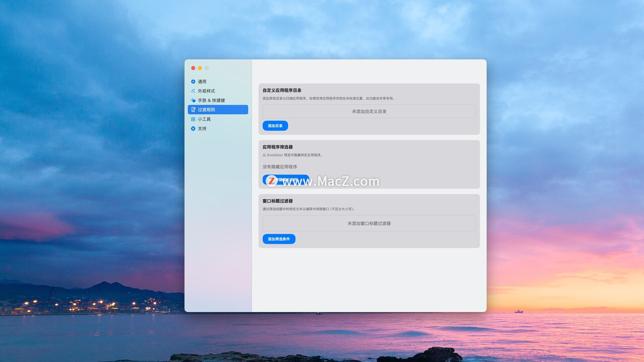Click the blue button under 没有隐藏应用程序

pos(286,180)
